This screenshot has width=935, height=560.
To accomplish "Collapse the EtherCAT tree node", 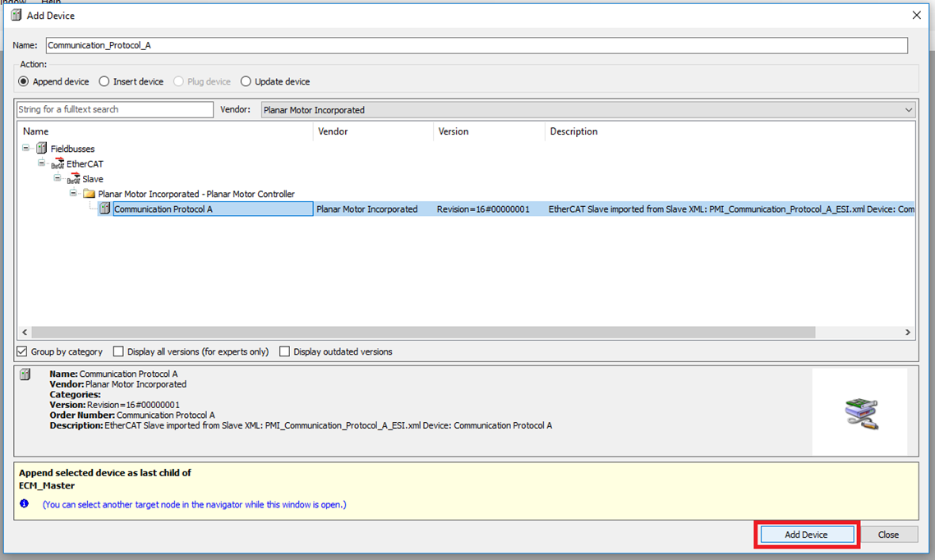I will (42, 163).
